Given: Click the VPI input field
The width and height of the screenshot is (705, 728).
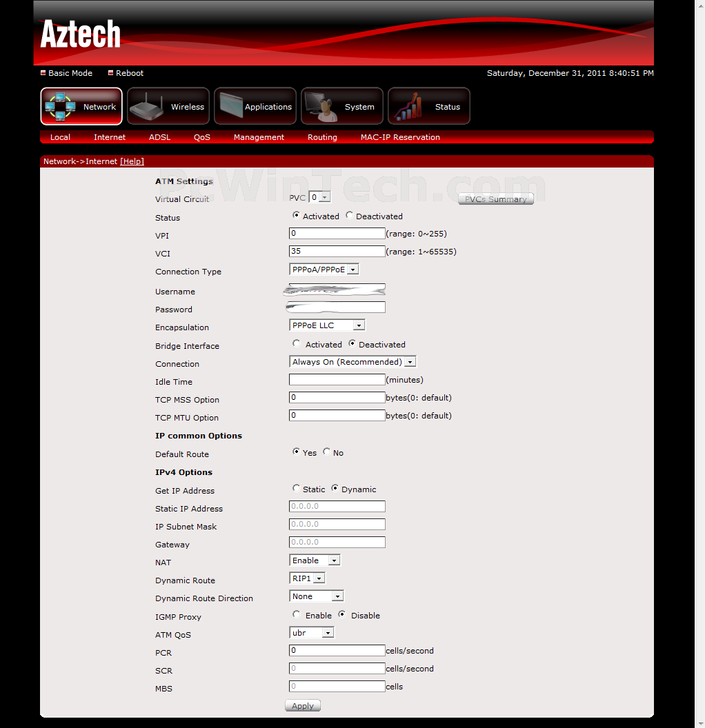Looking at the screenshot, I should pyautogui.click(x=337, y=233).
